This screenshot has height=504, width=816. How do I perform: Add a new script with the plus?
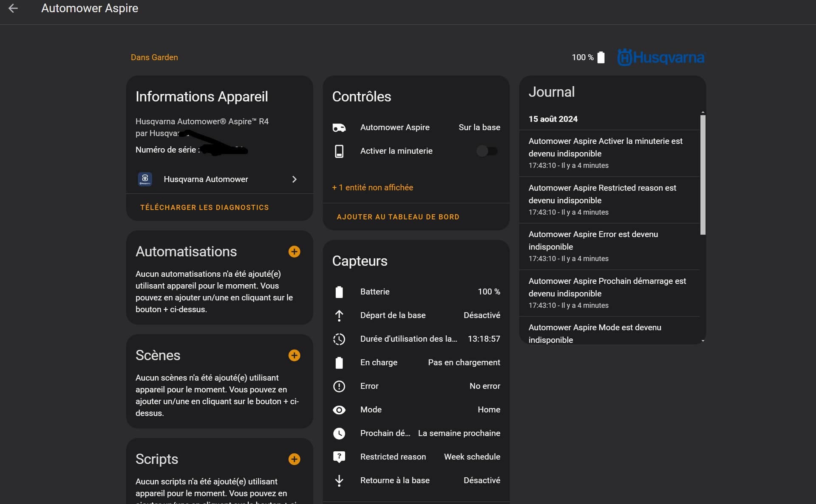(294, 459)
